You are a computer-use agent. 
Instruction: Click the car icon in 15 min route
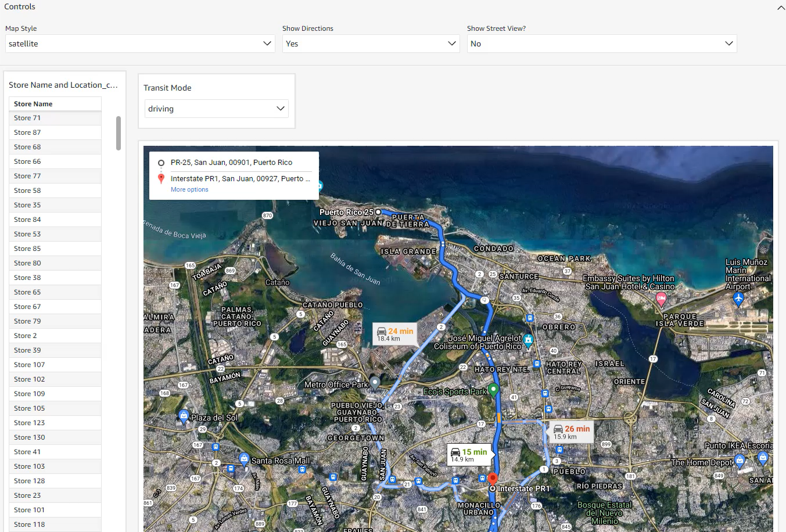[x=455, y=452]
